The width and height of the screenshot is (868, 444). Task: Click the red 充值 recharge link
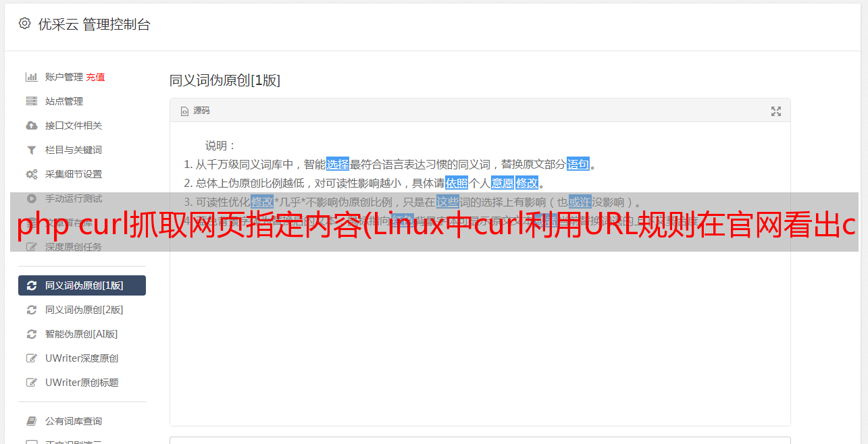95,77
